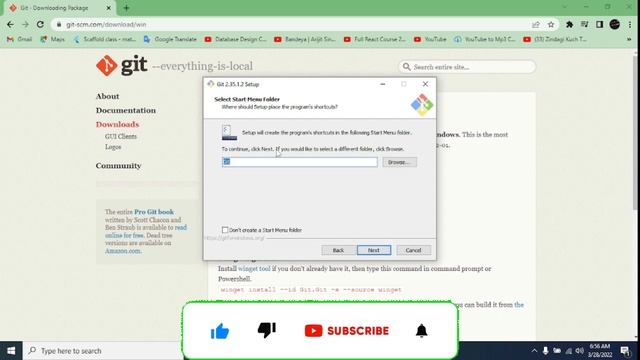Open the About page on git site
Viewport: 640px width, 360px height.
(107, 96)
